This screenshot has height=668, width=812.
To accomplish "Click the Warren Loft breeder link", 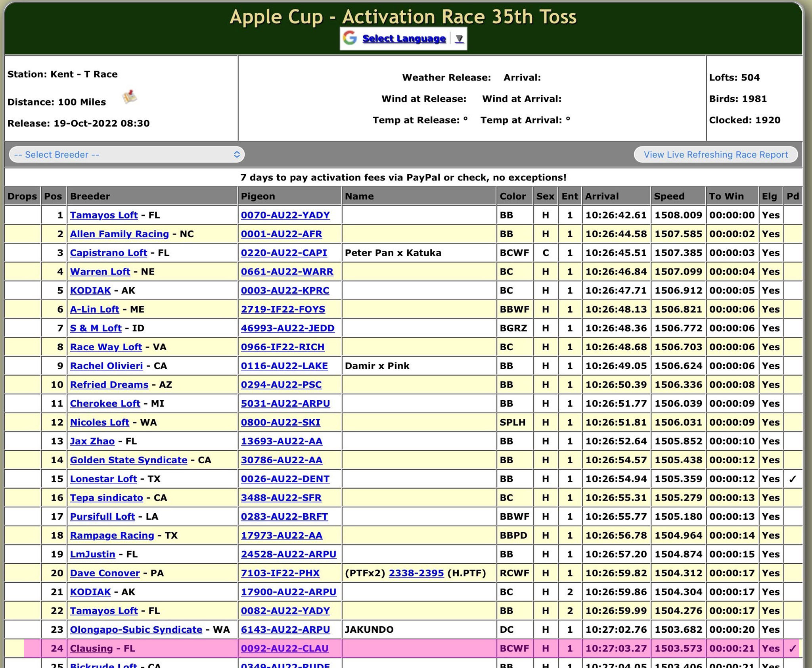I will pos(100,272).
